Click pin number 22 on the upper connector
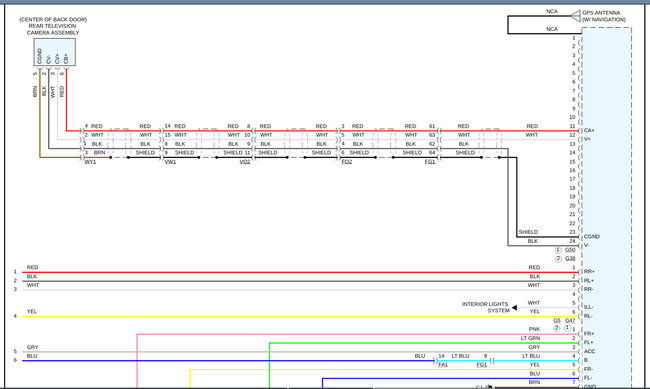 pyautogui.click(x=572, y=223)
